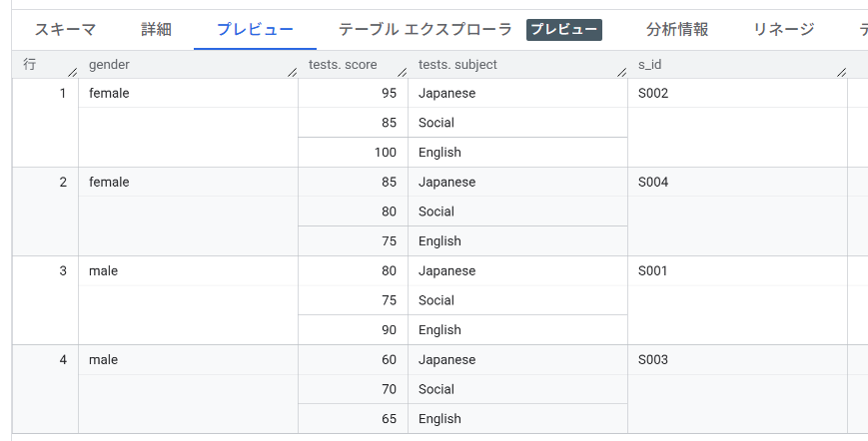
Task: Click the tests. score column header
Action: pyautogui.click(x=345, y=65)
